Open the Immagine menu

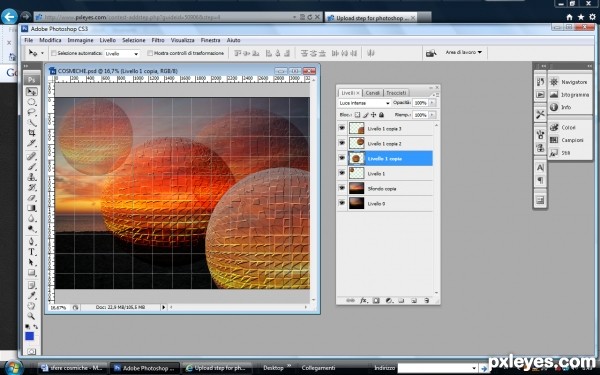pos(80,40)
